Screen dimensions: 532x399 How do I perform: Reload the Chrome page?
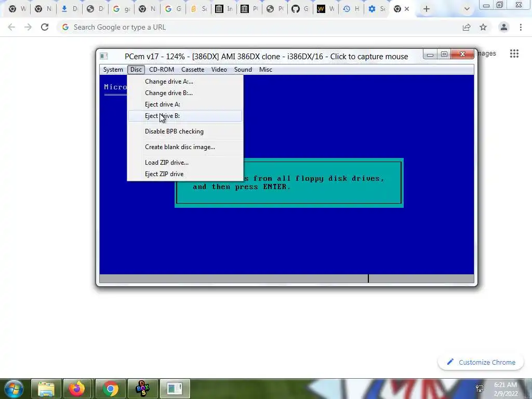click(x=45, y=27)
